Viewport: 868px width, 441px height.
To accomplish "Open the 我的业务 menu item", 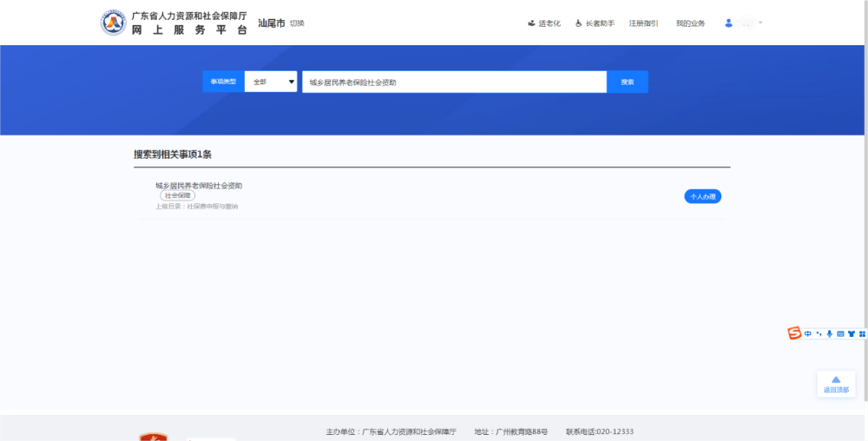I will pyautogui.click(x=690, y=23).
